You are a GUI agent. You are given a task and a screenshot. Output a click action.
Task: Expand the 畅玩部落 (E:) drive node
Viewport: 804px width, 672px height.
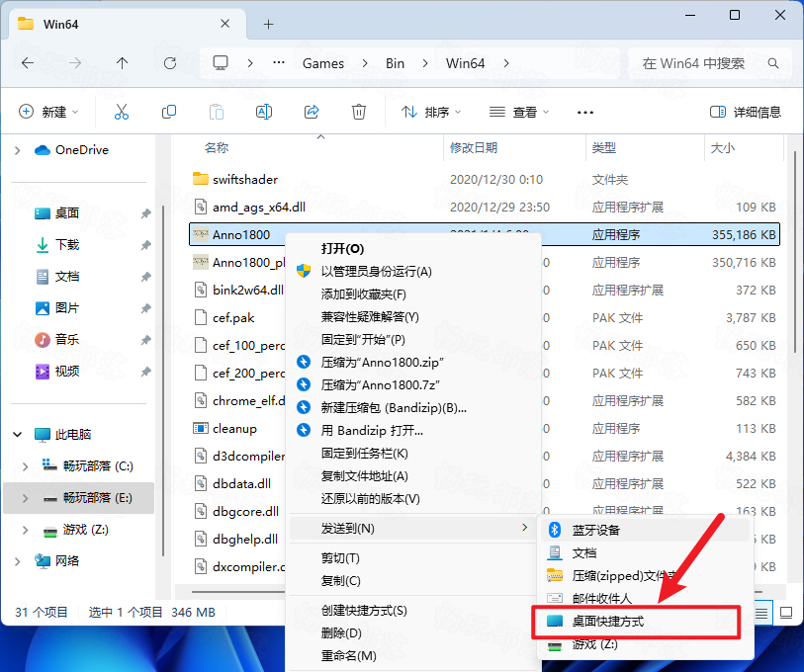(x=25, y=498)
